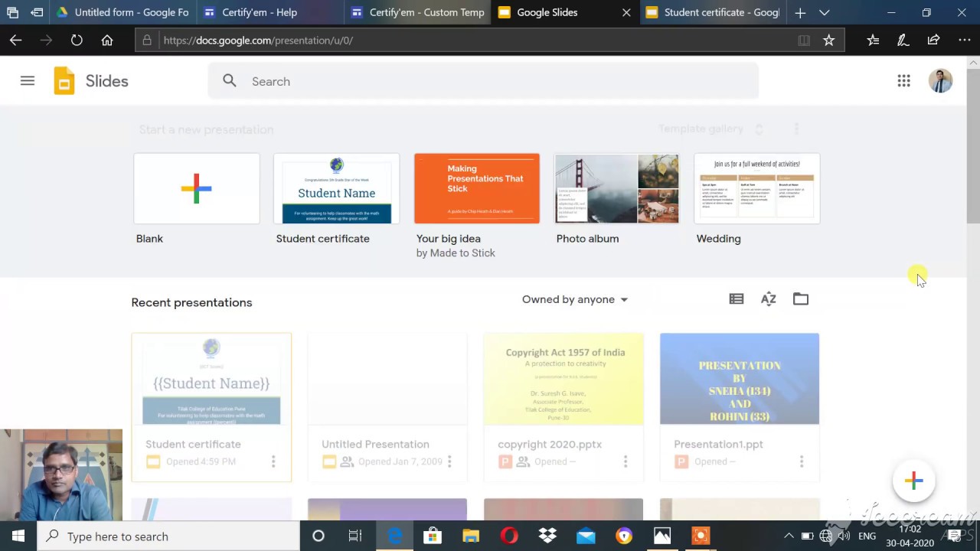The height and width of the screenshot is (551, 980).
Task: Refresh the browser page
Action: click(x=77, y=41)
